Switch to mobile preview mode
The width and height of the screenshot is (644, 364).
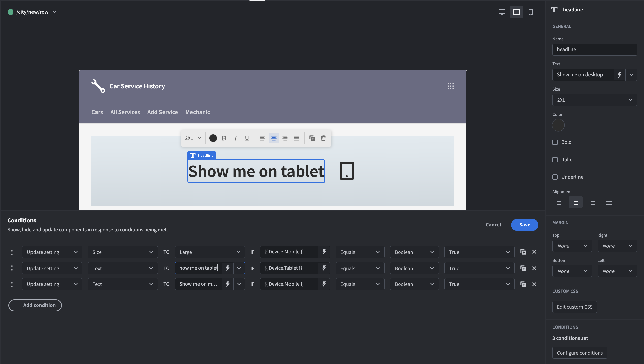531,12
